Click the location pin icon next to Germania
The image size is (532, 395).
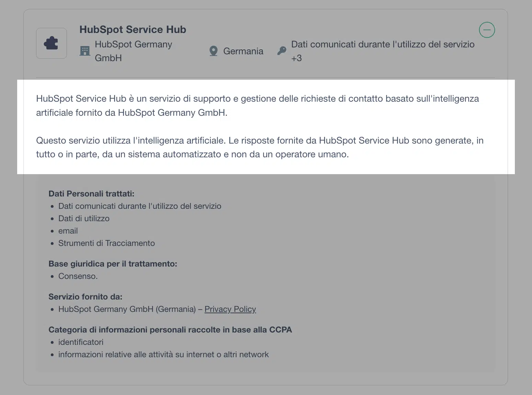(213, 51)
